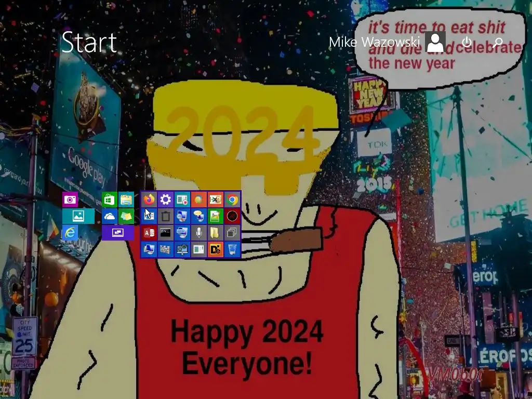Launch the Internet Explorer tile
The height and width of the screenshot is (399, 532).
coord(70,233)
